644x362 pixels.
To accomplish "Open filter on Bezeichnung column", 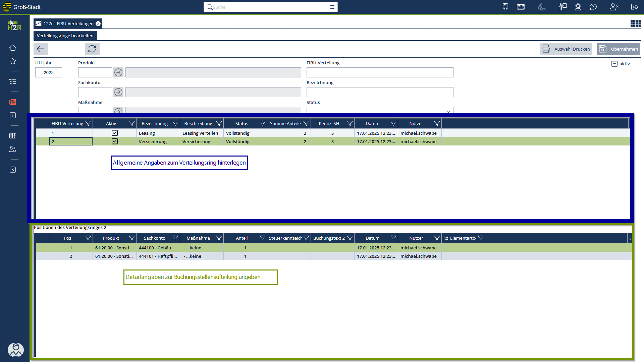I will coord(175,124).
